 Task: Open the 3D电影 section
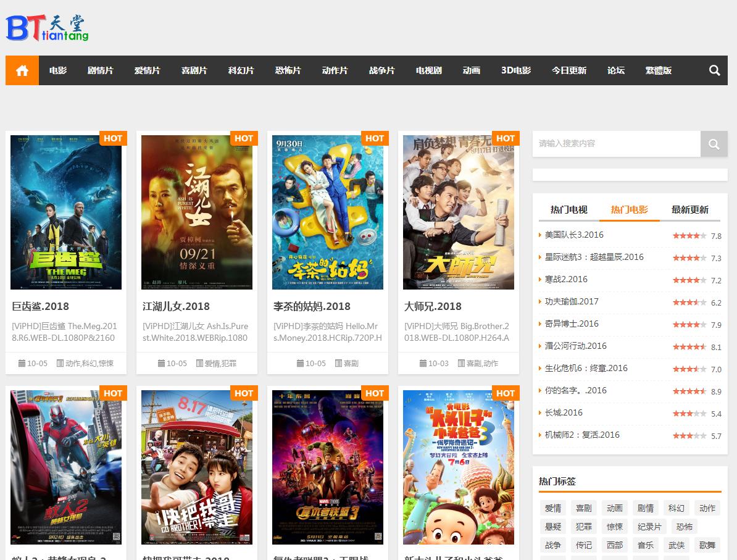coord(516,70)
